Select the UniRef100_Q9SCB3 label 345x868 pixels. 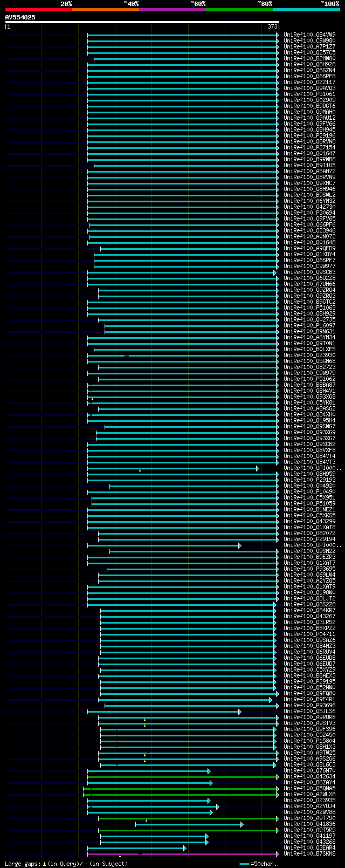pyautogui.click(x=309, y=272)
